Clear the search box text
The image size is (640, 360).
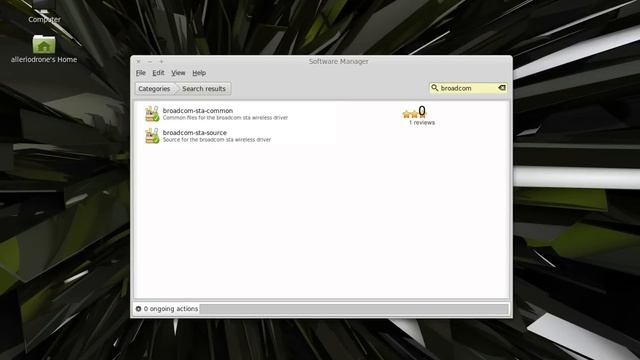tap(502, 88)
